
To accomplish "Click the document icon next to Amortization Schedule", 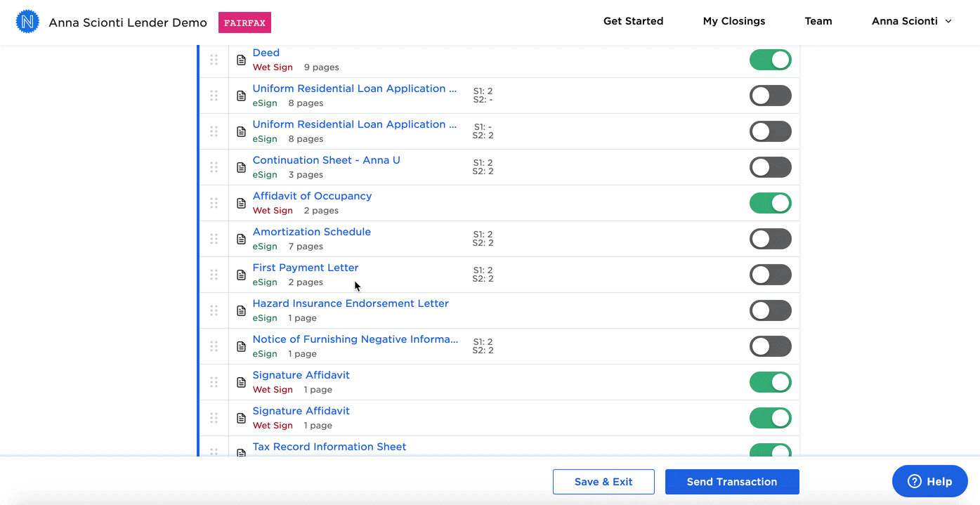I will click(241, 239).
